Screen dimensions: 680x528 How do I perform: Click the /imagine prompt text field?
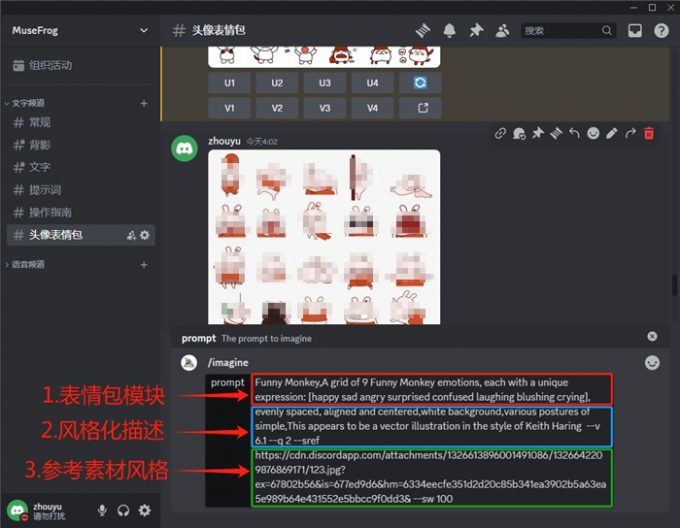(x=432, y=440)
